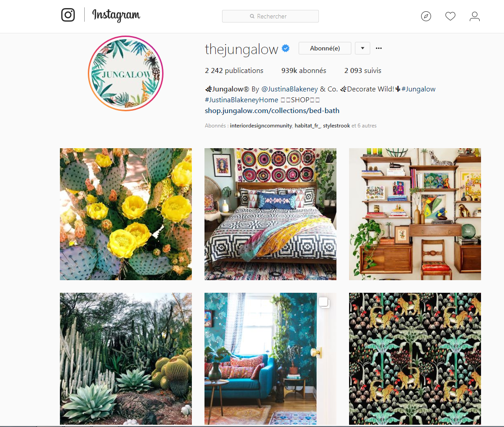Open the Instagram camera logo icon

pyautogui.click(x=68, y=15)
